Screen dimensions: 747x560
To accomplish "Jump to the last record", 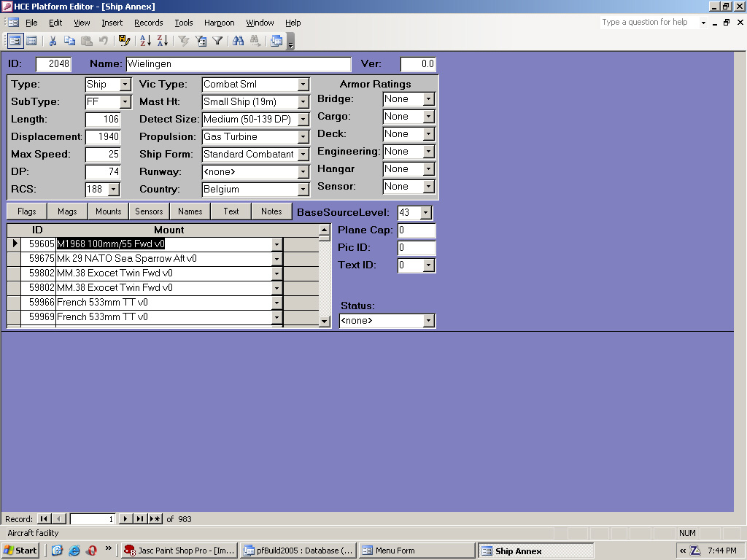I will pos(140,519).
